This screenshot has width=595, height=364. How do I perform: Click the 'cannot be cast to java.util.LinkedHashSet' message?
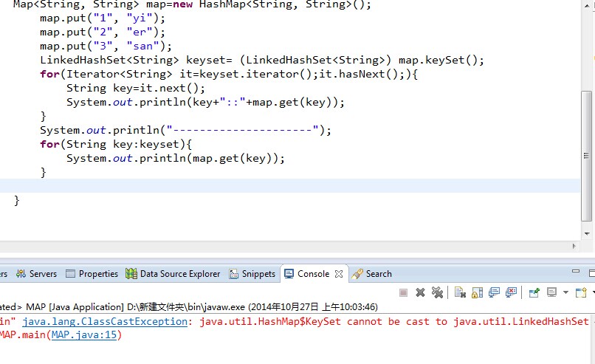[x=467, y=321]
